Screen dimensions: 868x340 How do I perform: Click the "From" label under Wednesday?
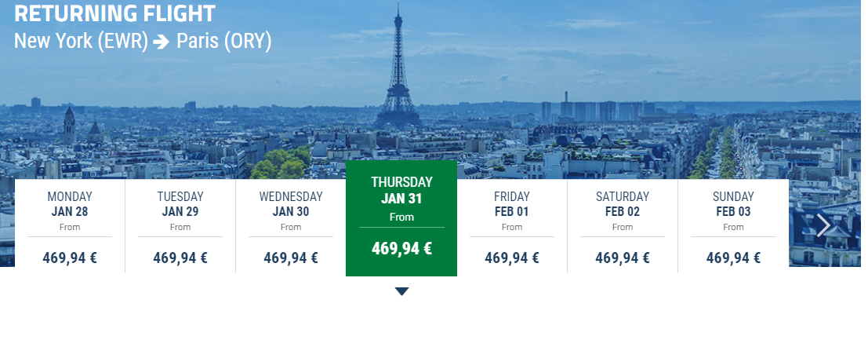click(291, 227)
